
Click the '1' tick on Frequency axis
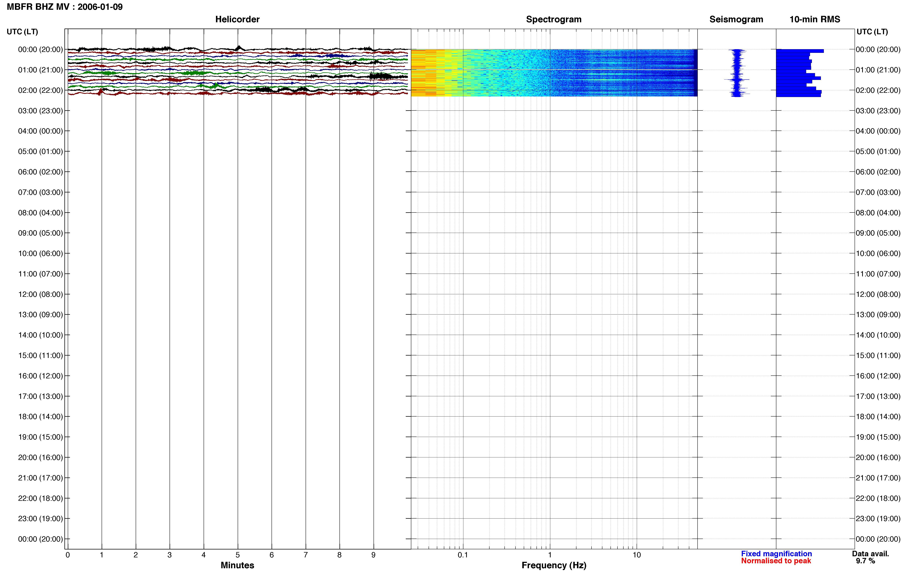pyautogui.click(x=550, y=555)
